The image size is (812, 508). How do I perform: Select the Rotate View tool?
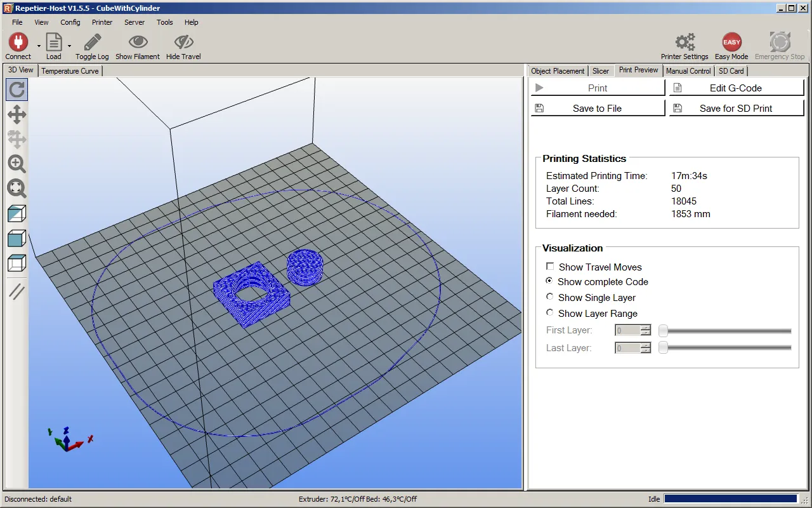pos(16,90)
